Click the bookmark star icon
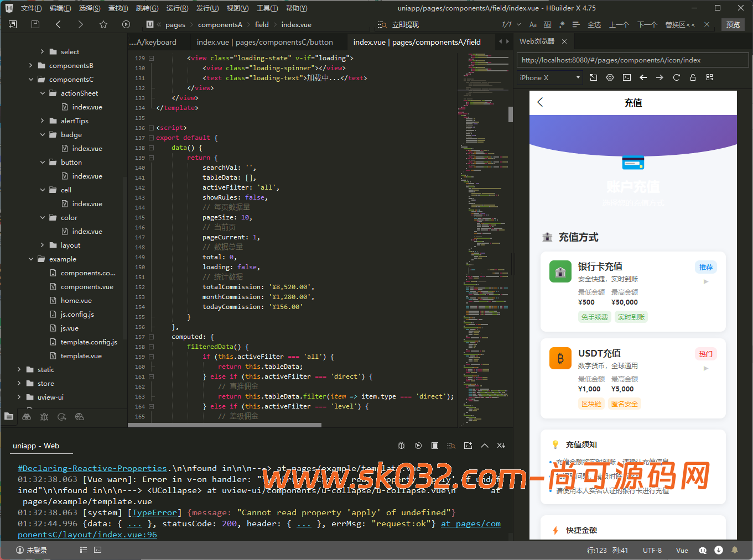 click(103, 24)
